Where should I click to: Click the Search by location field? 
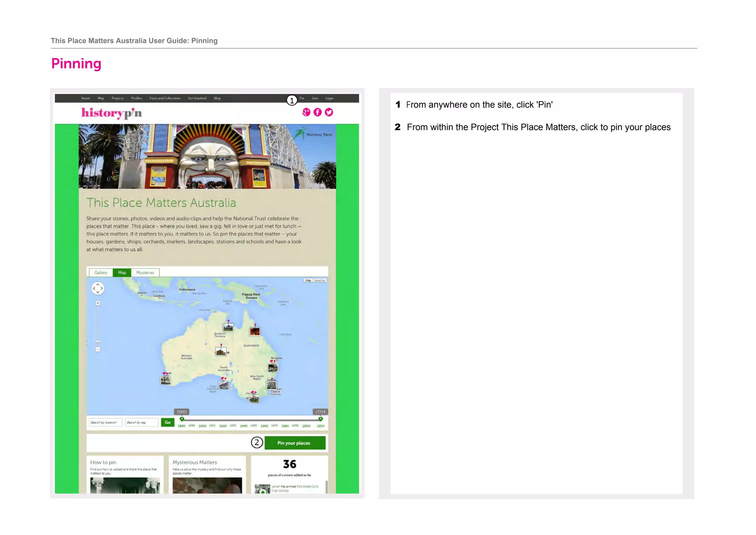pos(105,422)
